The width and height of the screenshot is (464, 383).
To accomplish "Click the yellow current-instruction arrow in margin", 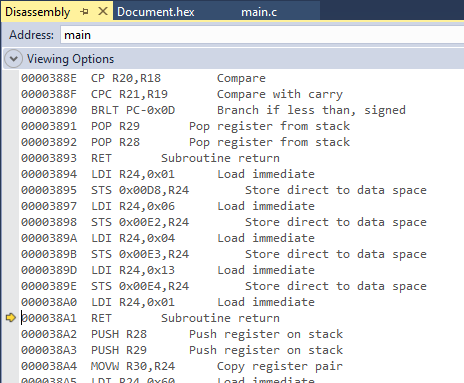I will 11,318.
